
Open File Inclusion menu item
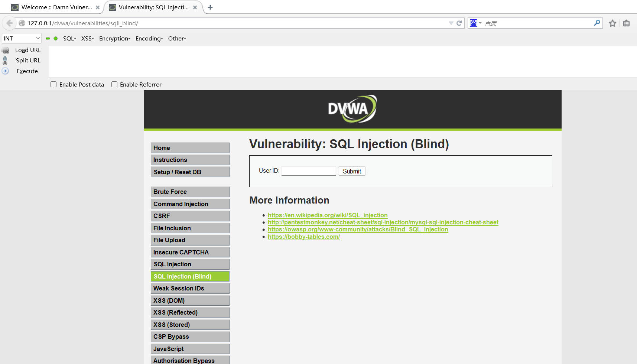click(190, 228)
